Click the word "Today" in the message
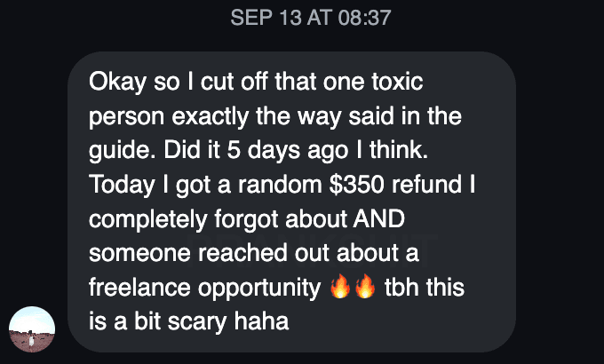 click(122, 186)
